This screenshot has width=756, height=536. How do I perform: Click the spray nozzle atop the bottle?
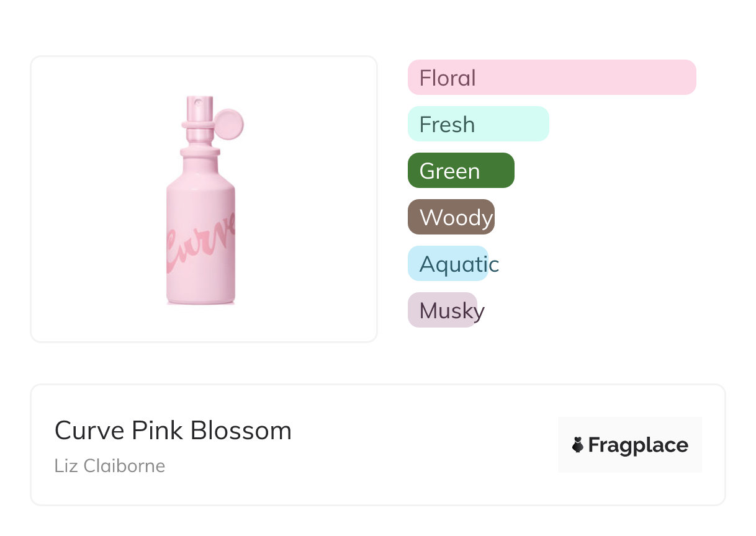[x=199, y=103]
